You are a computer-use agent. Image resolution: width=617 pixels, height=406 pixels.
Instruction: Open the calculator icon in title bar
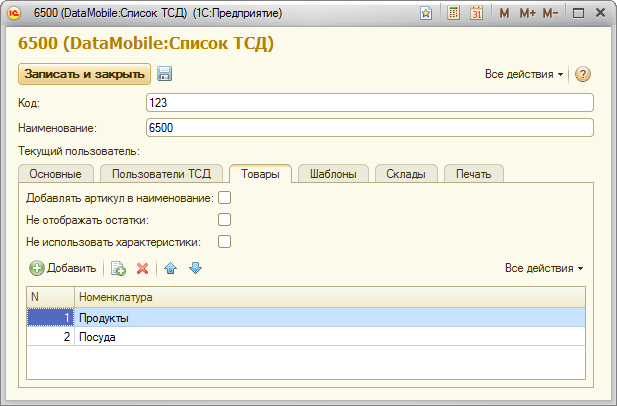[x=453, y=13]
